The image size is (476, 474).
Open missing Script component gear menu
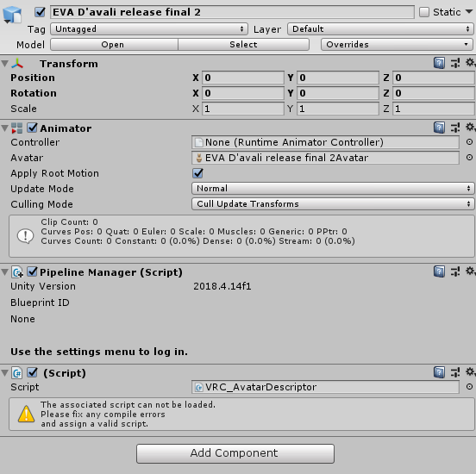[470, 372]
